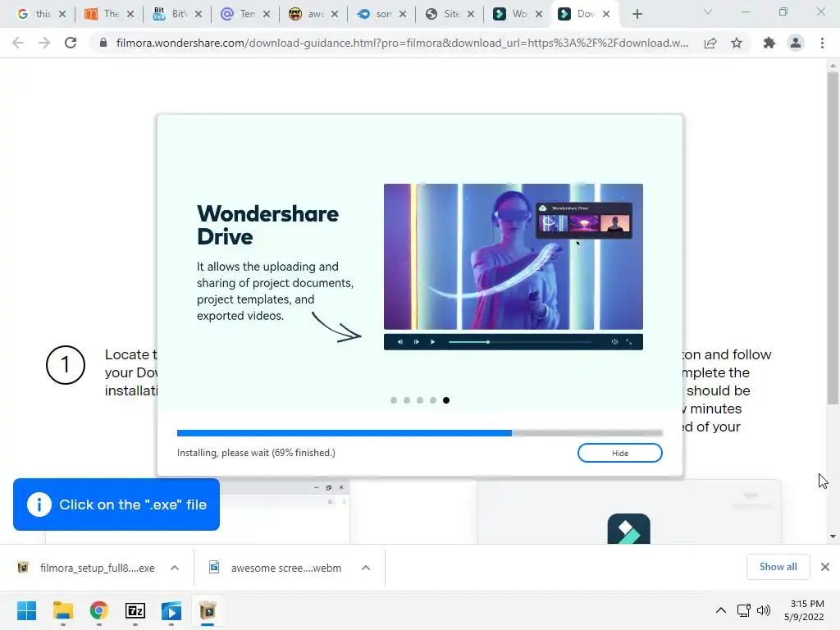Image resolution: width=840 pixels, height=630 pixels.
Task: Click the Wondershare Drive preview image
Action: point(514,257)
